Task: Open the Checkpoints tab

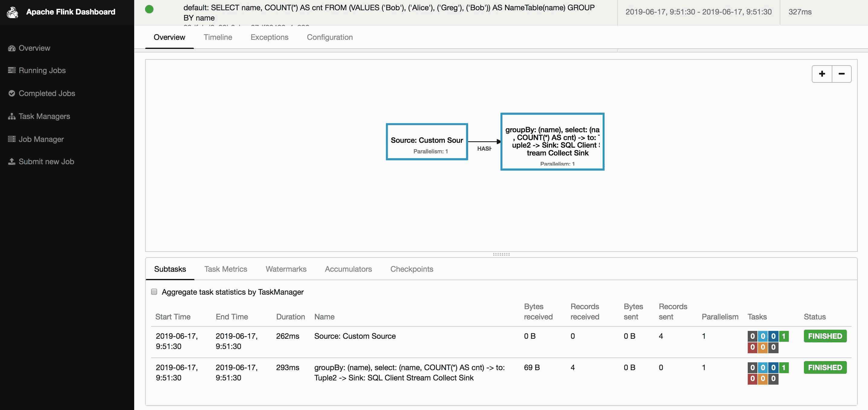Action: (x=411, y=269)
